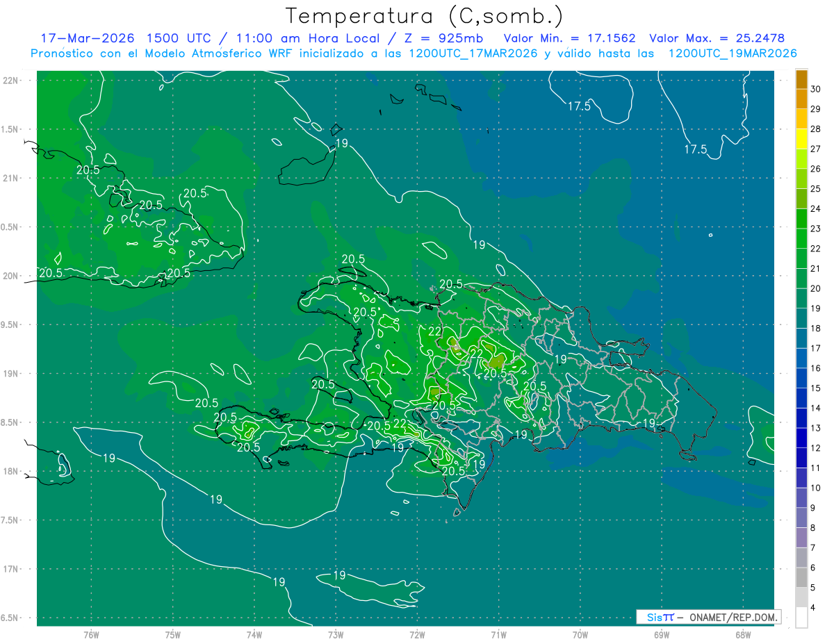Click the 76W longitude axis label
Screen dimensions: 834x644
(91, 634)
